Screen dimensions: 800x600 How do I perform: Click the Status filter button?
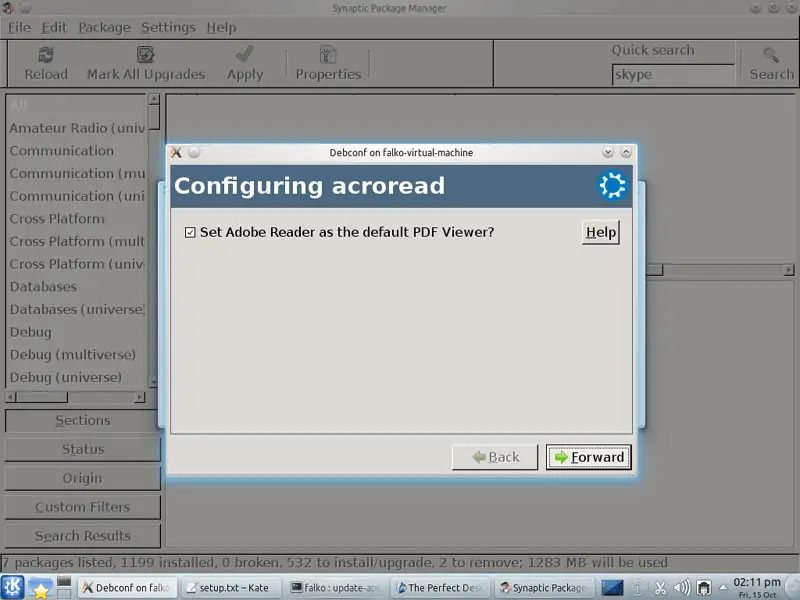coord(83,449)
